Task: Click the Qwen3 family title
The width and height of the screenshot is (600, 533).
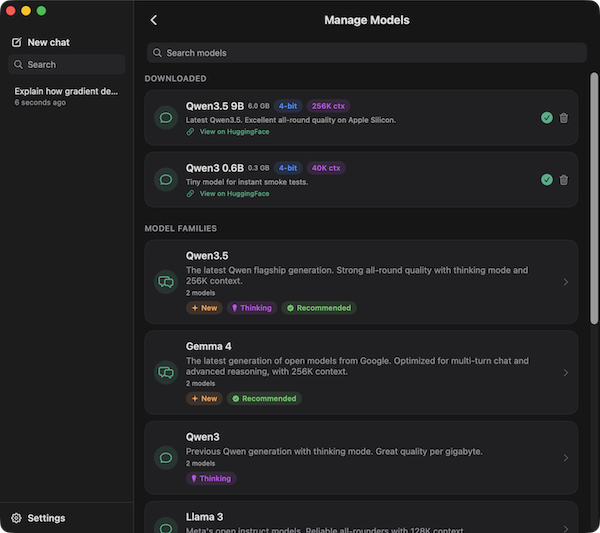Action: click(203, 437)
